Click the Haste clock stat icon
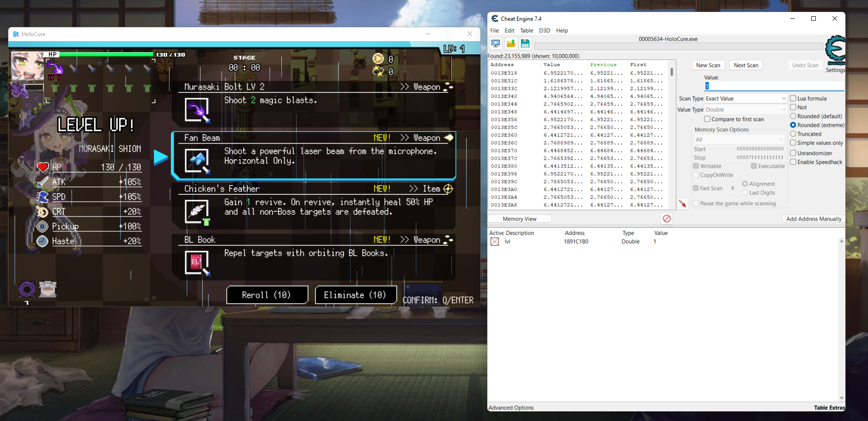This screenshot has height=421, width=868. click(x=43, y=241)
